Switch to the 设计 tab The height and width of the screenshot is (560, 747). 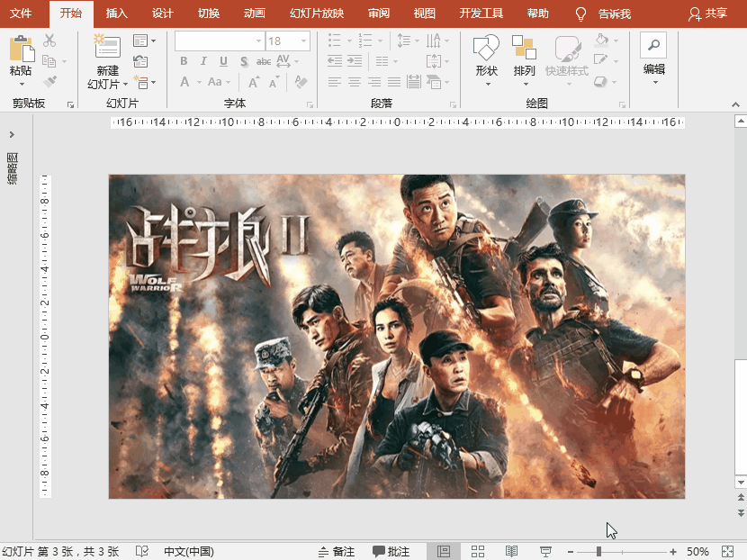(x=163, y=14)
